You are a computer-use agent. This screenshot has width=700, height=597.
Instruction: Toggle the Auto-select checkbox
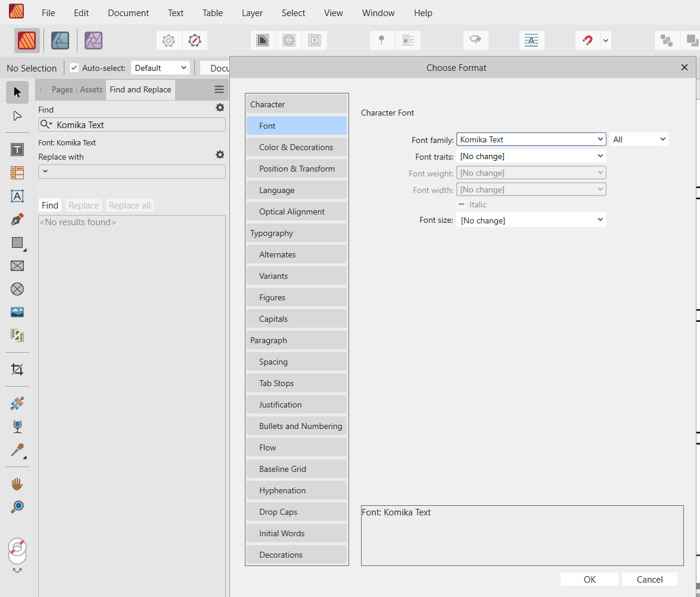(x=74, y=68)
